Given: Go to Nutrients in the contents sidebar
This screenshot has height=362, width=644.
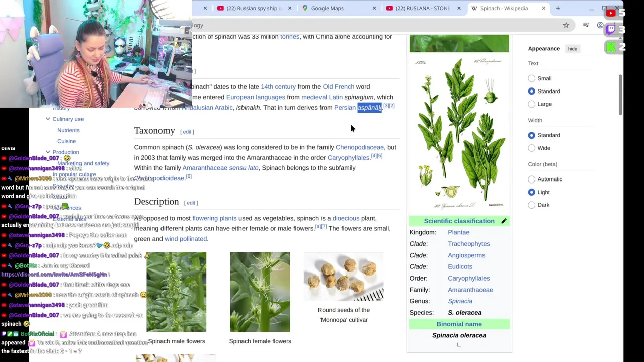Looking at the screenshot, I should click(68, 130).
